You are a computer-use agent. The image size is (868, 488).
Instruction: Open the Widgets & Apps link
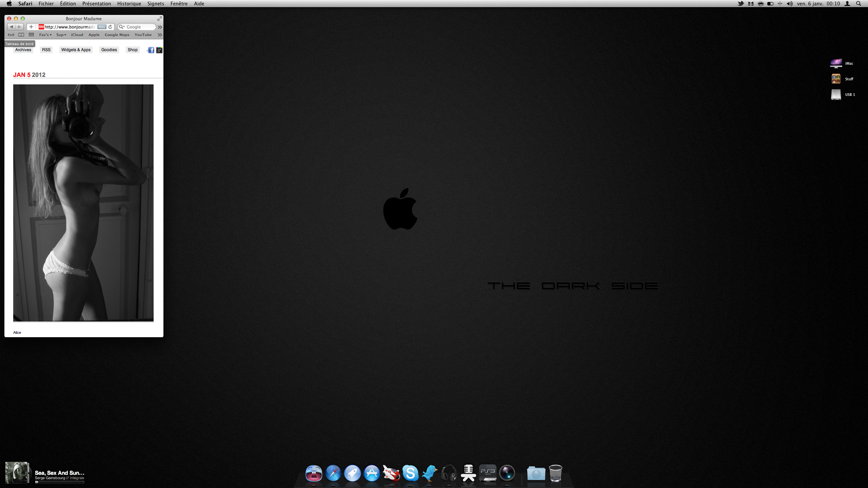coord(76,50)
